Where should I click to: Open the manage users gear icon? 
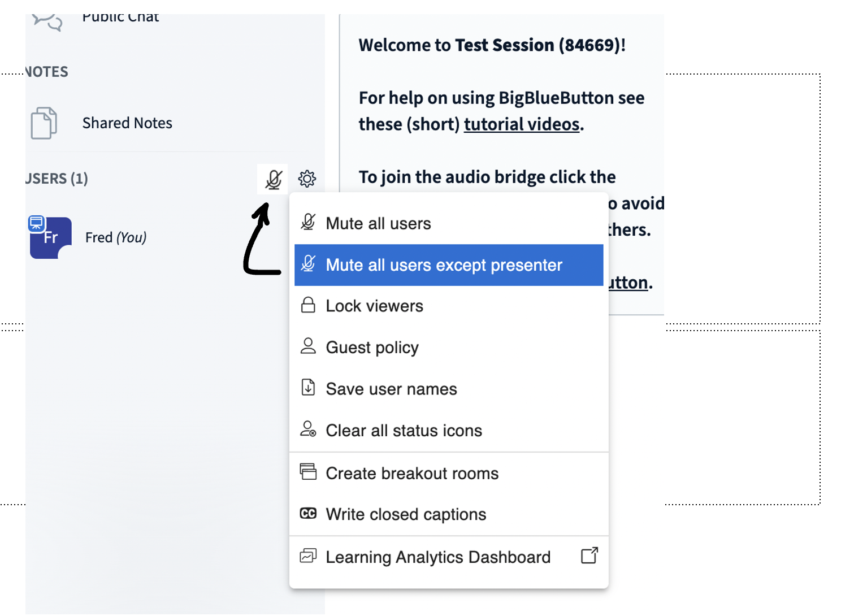click(307, 179)
